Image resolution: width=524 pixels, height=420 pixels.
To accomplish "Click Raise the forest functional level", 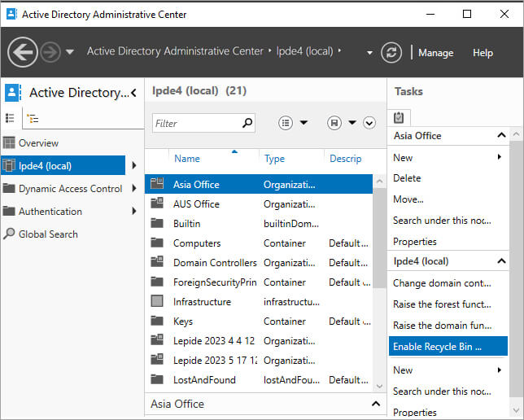I will [x=442, y=304].
